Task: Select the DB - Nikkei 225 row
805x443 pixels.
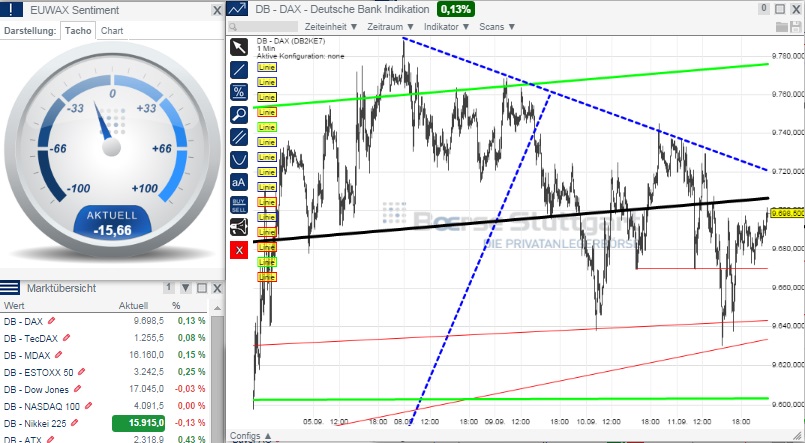Action: click(104, 423)
